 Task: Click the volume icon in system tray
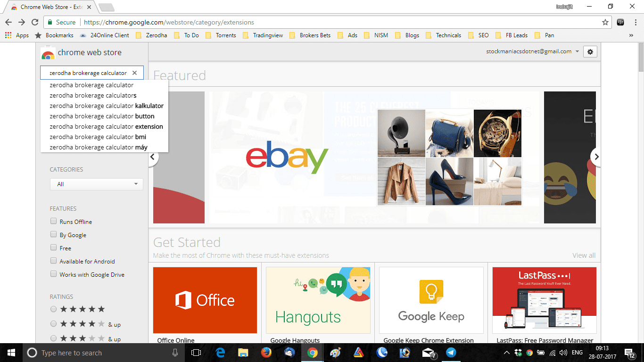click(x=563, y=353)
